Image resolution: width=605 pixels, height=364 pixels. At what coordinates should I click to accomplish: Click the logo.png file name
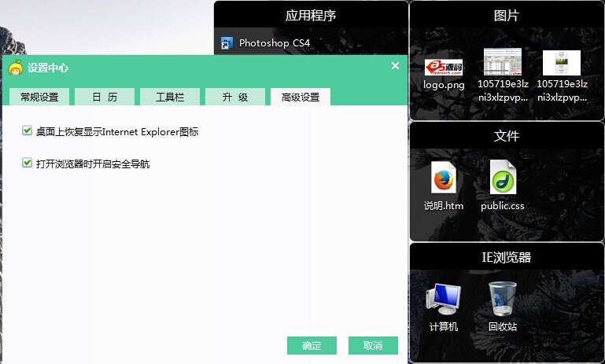(x=444, y=84)
